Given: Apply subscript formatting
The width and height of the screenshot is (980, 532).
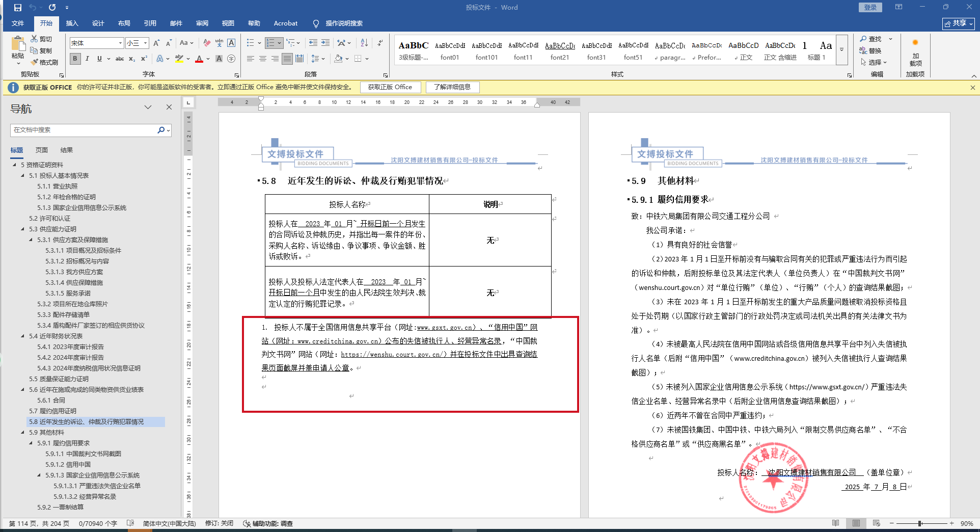Looking at the screenshot, I should click(132, 59).
